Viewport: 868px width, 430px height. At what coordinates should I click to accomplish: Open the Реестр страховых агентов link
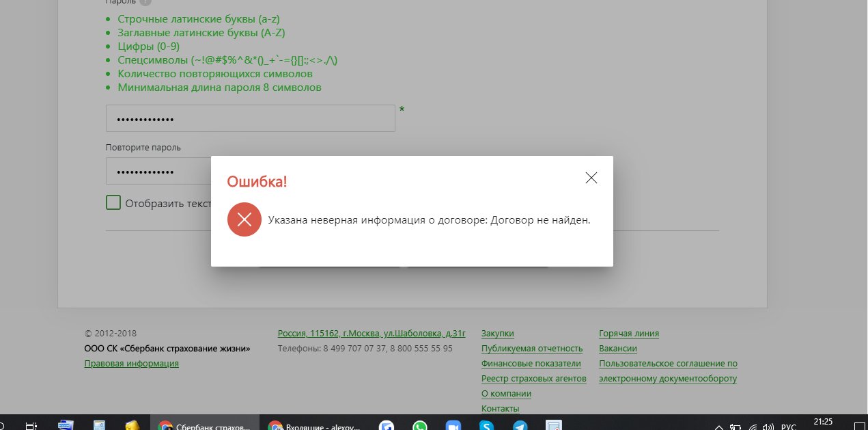[533, 379]
